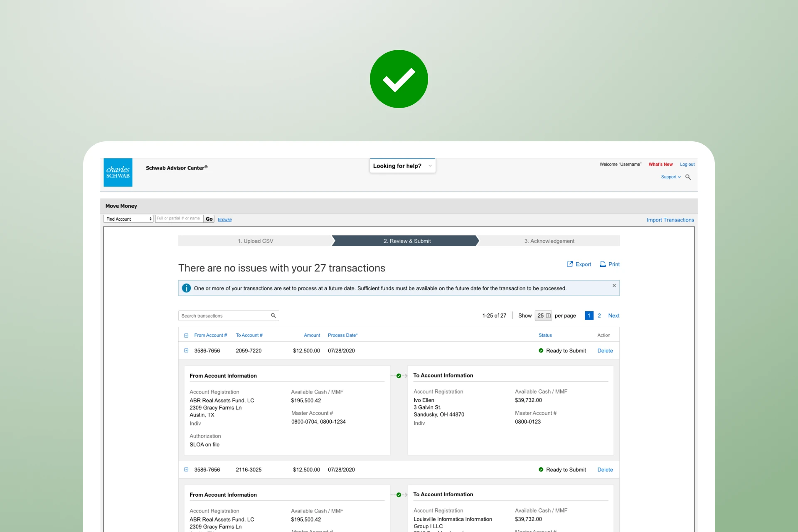The height and width of the screenshot is (532, 798).
Task: Click the blue info icon in banner
Action: point(186,288)
